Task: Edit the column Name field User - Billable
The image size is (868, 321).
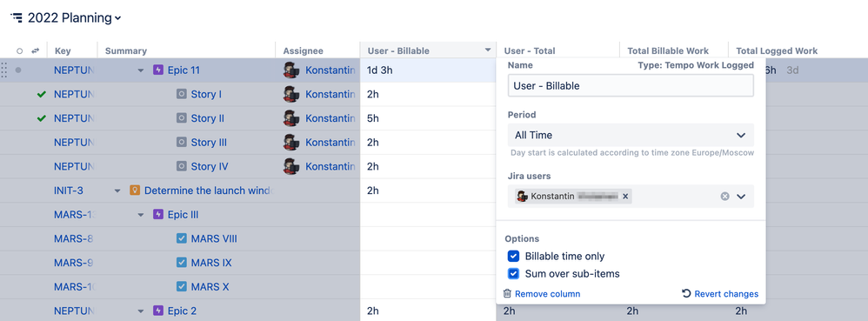Action: [x=631, y=86]
